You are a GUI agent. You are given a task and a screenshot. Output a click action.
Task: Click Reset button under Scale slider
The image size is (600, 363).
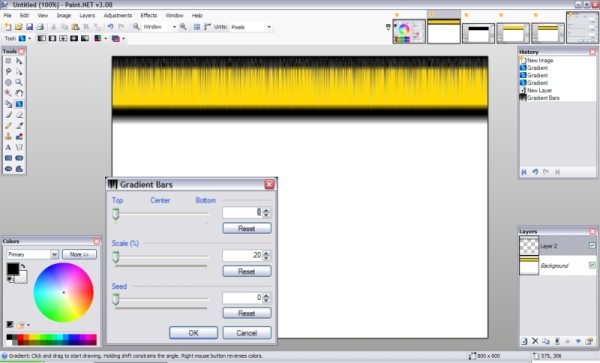coord(247,272)
